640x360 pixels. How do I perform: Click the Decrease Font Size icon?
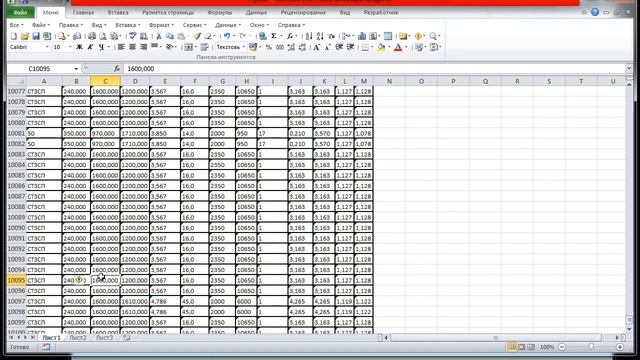(328, 48)
